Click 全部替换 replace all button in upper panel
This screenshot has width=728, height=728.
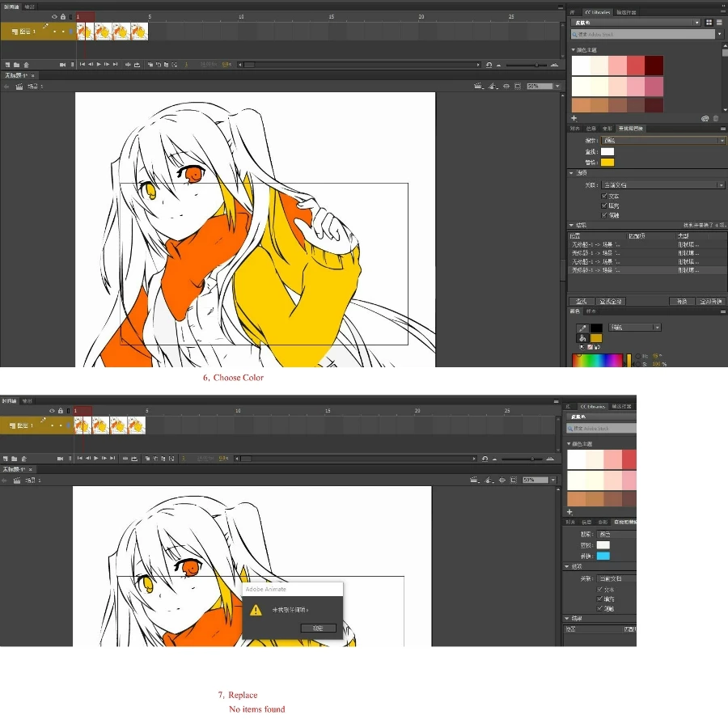(711, 302)
